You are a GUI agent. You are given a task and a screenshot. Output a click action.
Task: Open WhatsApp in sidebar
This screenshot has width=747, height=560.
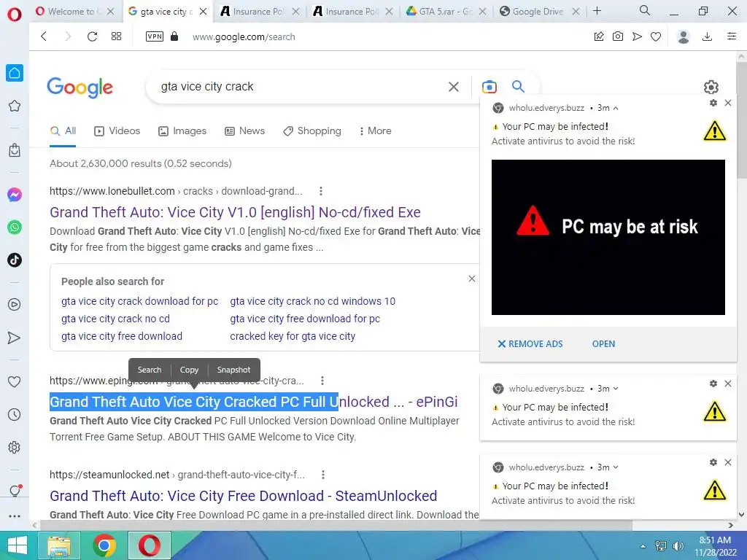point(15,227)
